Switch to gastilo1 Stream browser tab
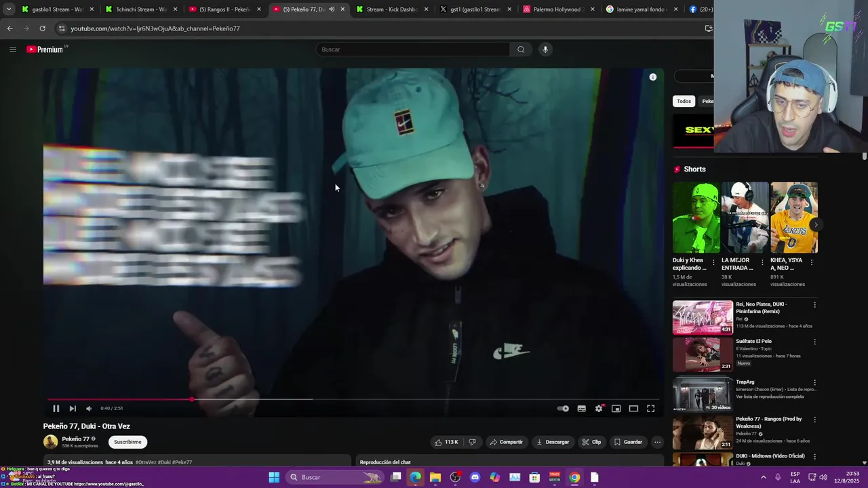Viewport: 868px width, 488px height. point(57,9)
